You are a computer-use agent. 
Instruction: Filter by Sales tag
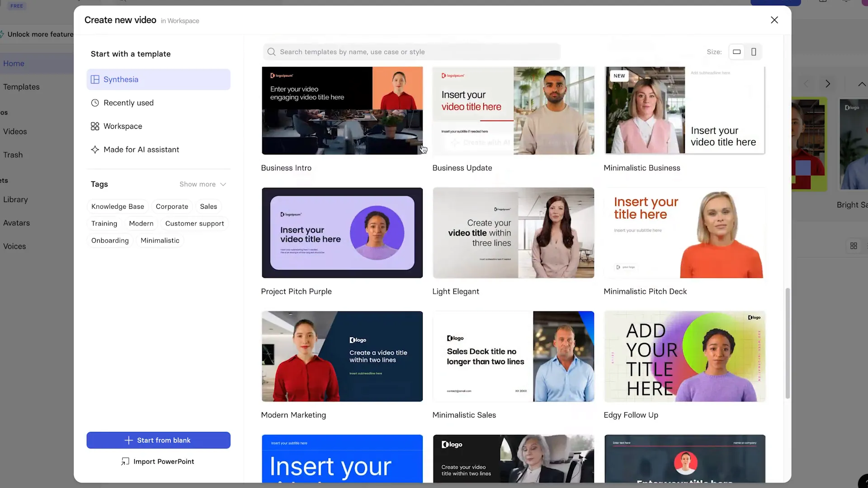[x=208, y=206]
